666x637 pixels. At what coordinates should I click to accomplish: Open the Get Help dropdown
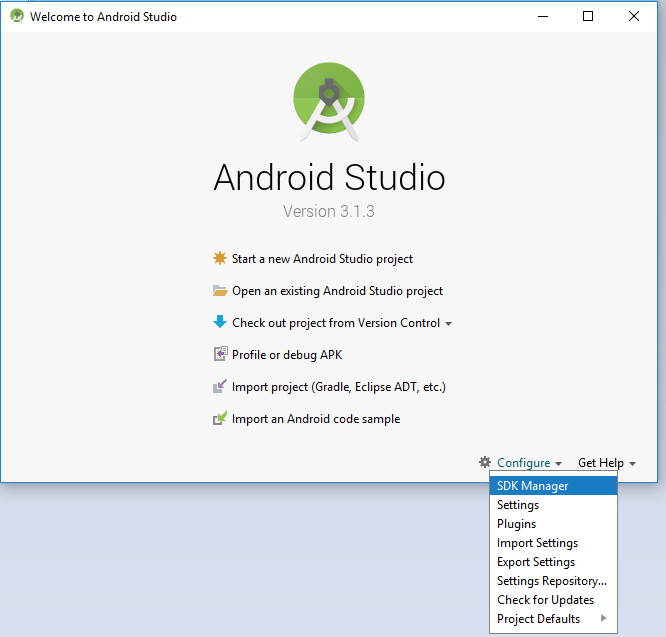(606, 462)
